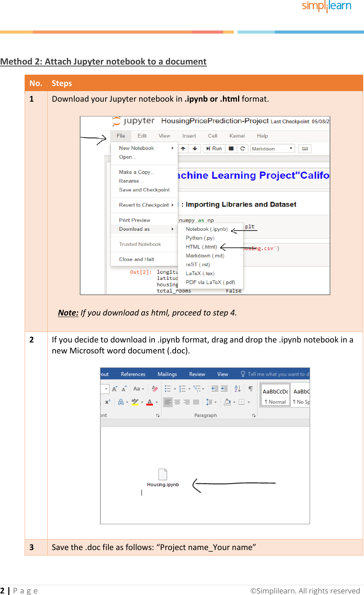Open the Cell menu in Jupyter
Screen dimensions: 364x595
tap(212, 136)
